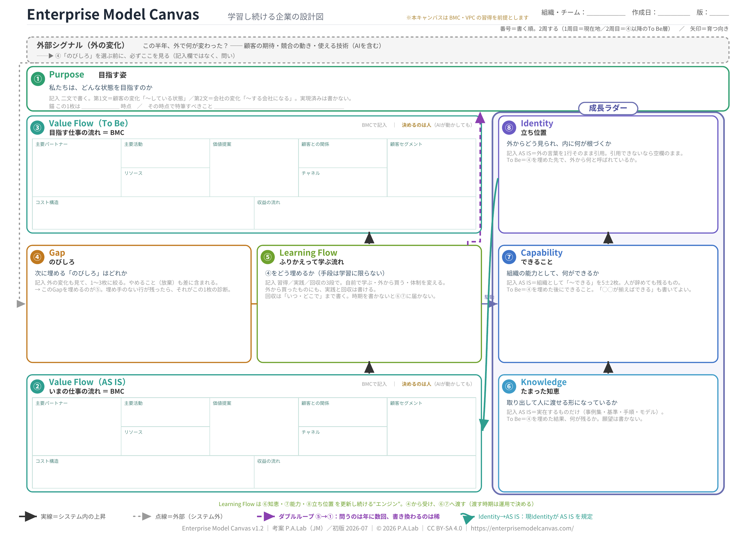Viewport: 756px width, 535px height.
Task: Click リソース cell in Value Flow AS IS
Action: point(165,441)
